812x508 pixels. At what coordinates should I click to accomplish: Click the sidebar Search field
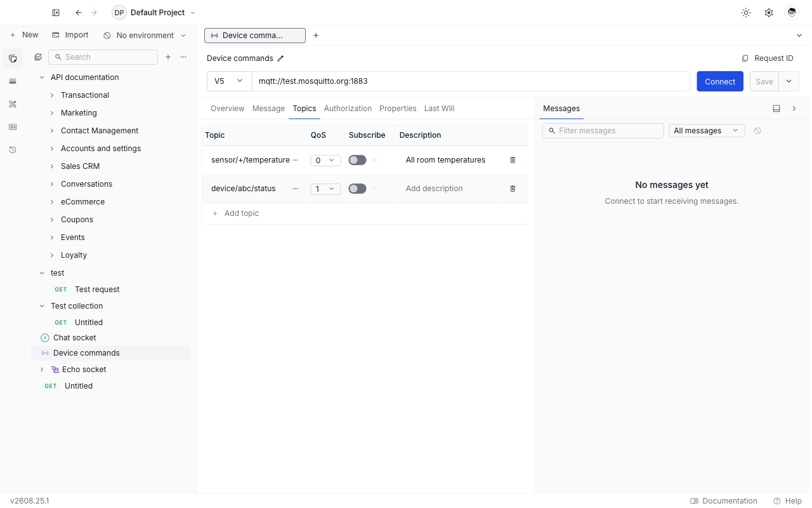pos(103,57)
